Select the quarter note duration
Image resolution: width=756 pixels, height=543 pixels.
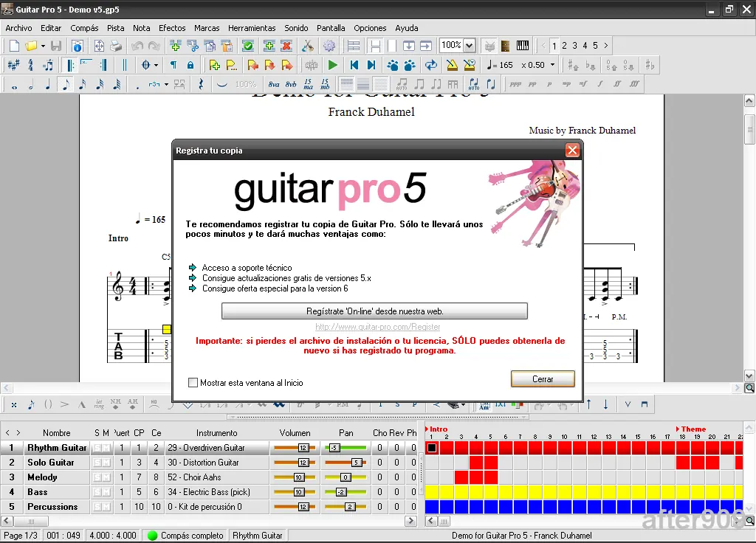(x=48, y=84)
